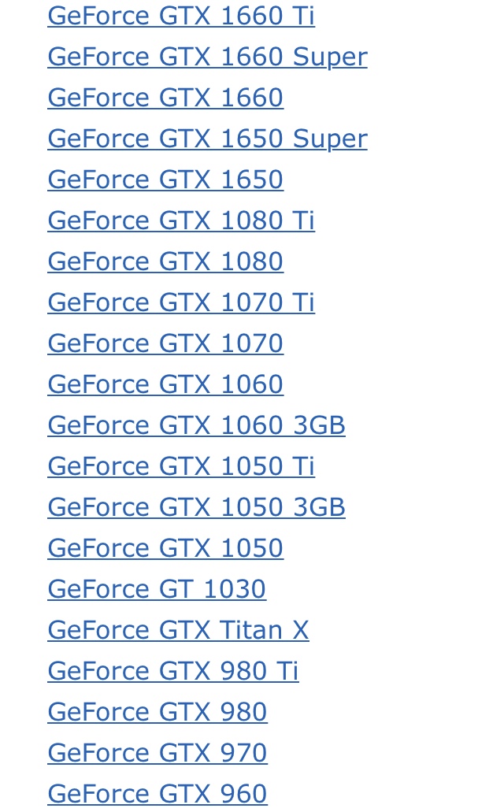Select the GeForce GTX 1650 Super link
Viewport: 504px width, 812px height.
click(208, 139)
